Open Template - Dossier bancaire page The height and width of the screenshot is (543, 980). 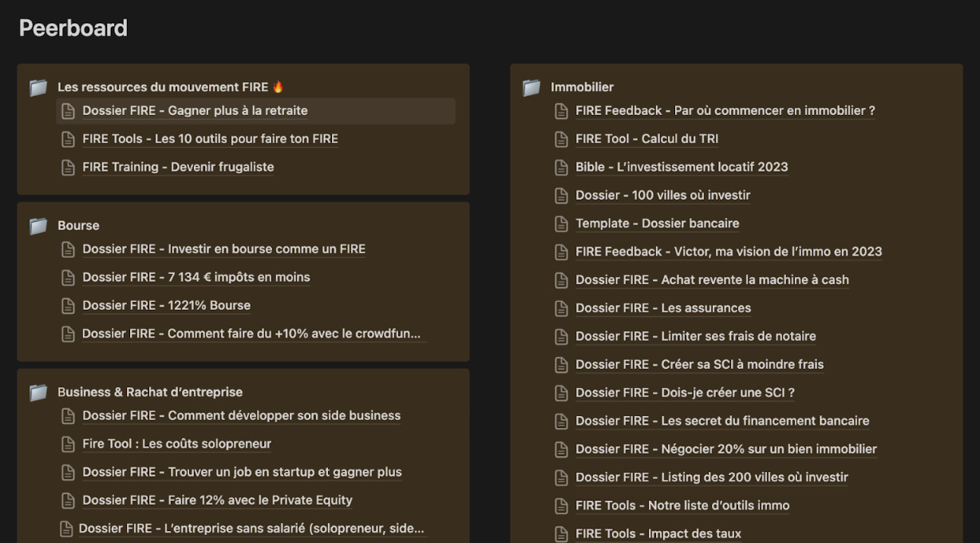pos(657,224)
